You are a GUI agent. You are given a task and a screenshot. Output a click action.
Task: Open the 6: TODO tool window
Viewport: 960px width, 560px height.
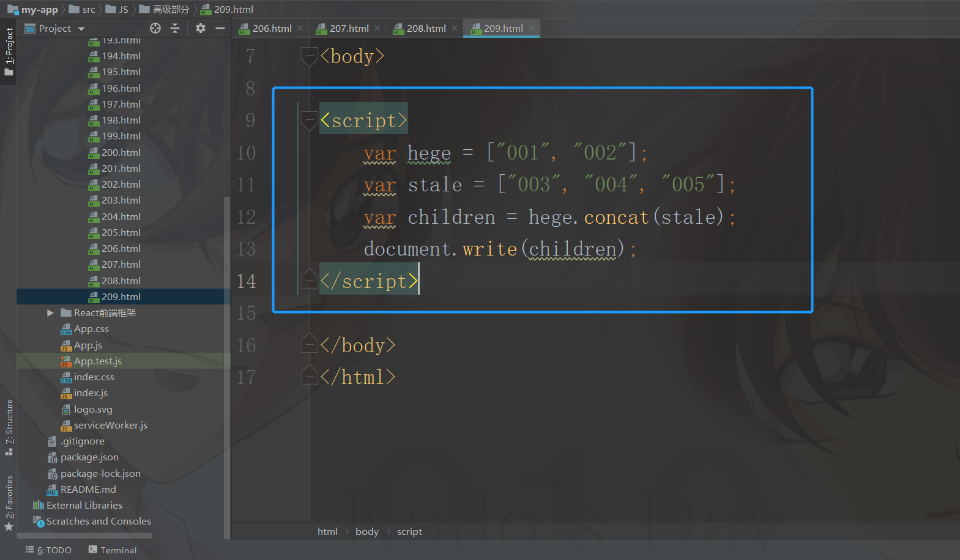[x=48, y=550]
